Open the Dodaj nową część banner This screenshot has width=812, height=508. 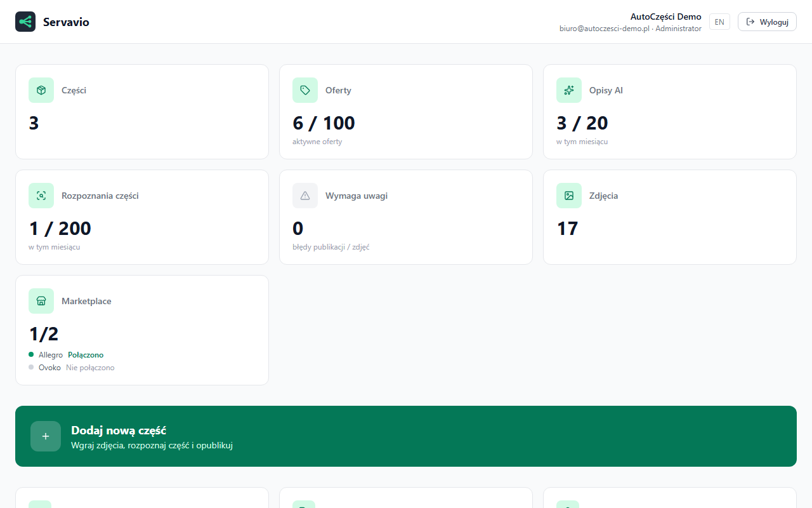[406, 436]
